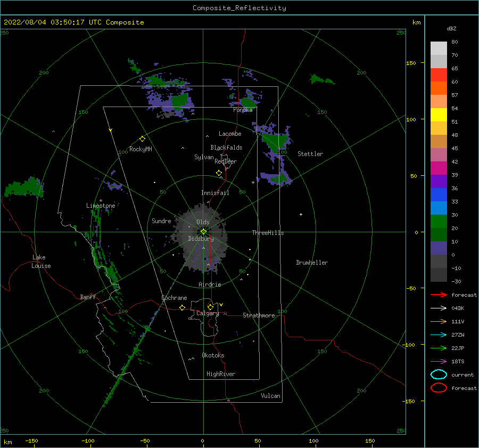Click the yellow diamond marker inside Calgary

[x=210, y=307]
